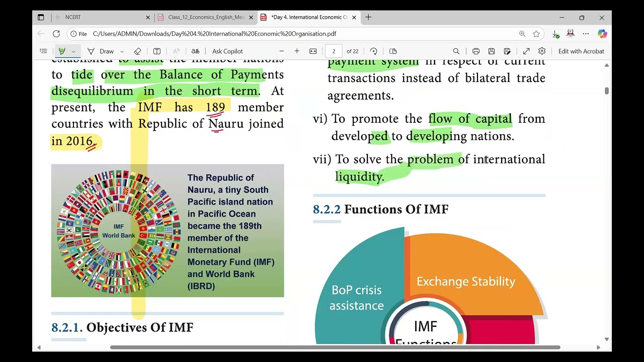Image resolution: width=644 pixels, height=362 pixels.
Task: Select the Eraser tool
Action: (x=138, y=51)
